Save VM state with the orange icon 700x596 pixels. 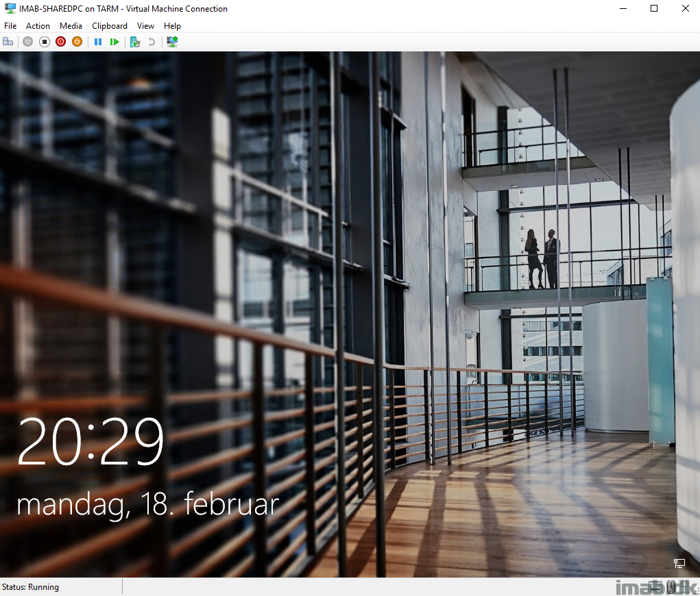click(77, 42)
